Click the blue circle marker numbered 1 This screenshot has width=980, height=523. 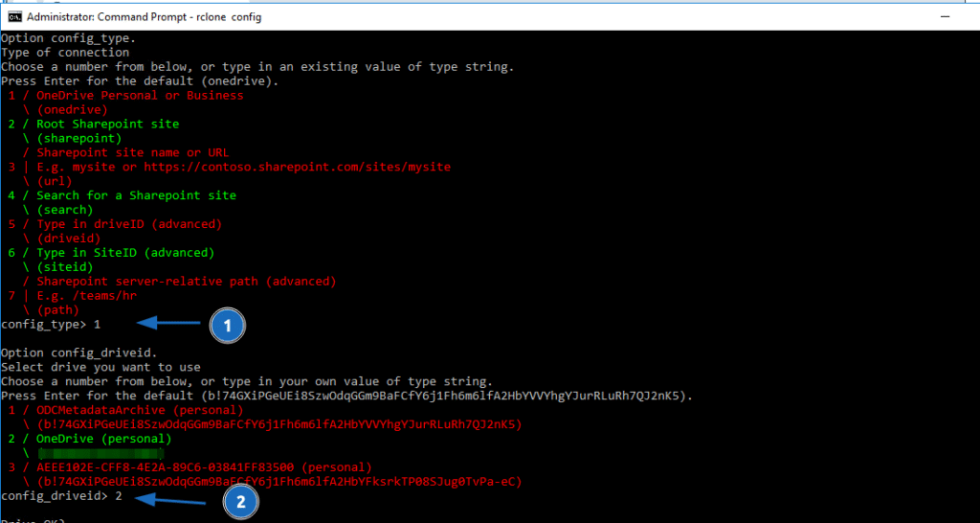coord(227,326)
